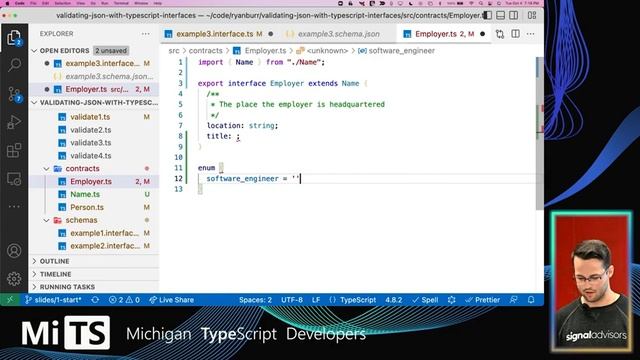Open the Explorer view in activity bar

point(14,38)
